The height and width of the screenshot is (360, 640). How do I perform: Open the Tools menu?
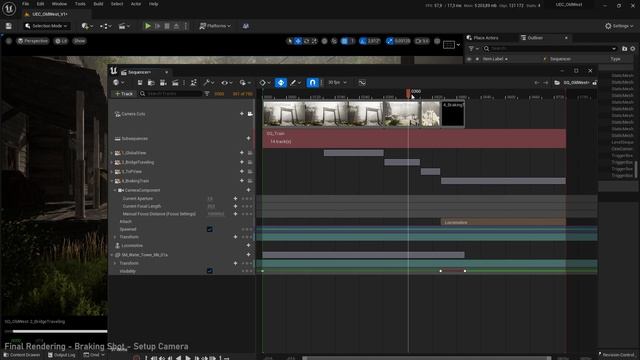point(80,4)
